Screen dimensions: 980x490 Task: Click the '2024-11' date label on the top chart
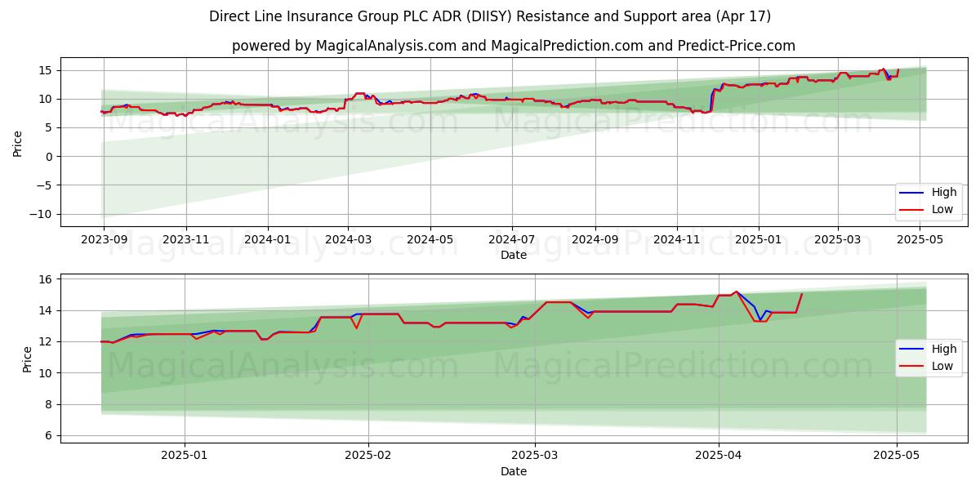(x=677, y=242)
